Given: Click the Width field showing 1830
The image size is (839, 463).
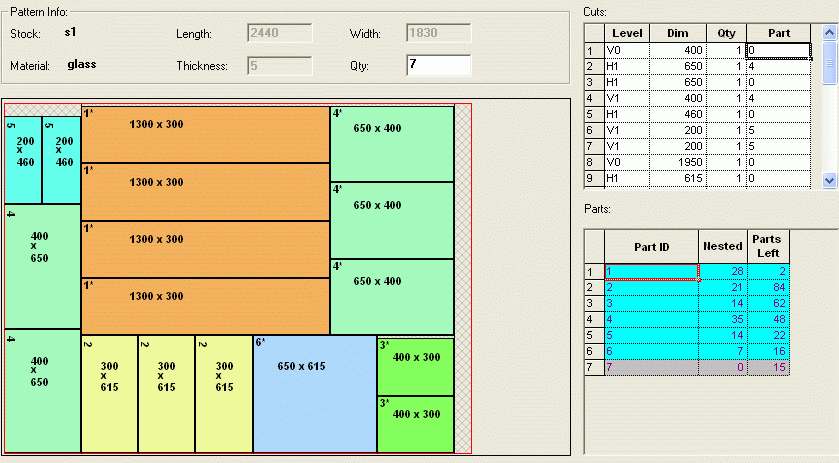Looking at the screenshot, I should 438,34.
